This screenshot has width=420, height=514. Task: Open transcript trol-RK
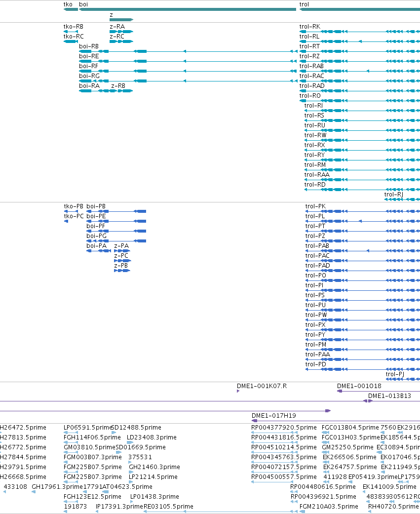click(310, 27)
